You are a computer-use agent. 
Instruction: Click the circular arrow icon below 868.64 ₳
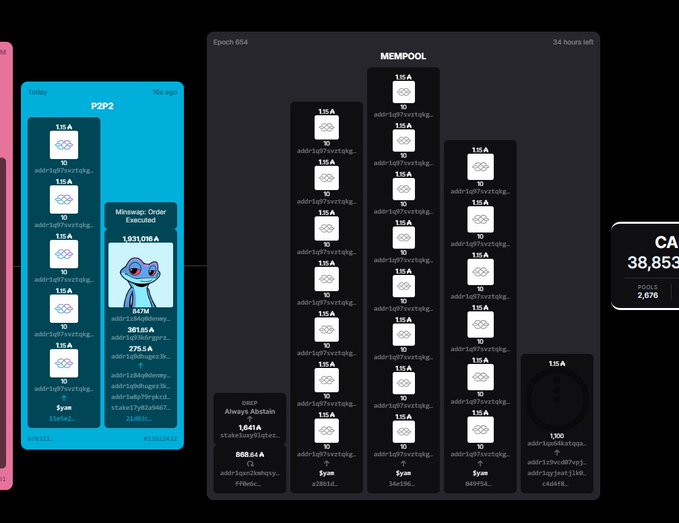[x=250, y=464]
